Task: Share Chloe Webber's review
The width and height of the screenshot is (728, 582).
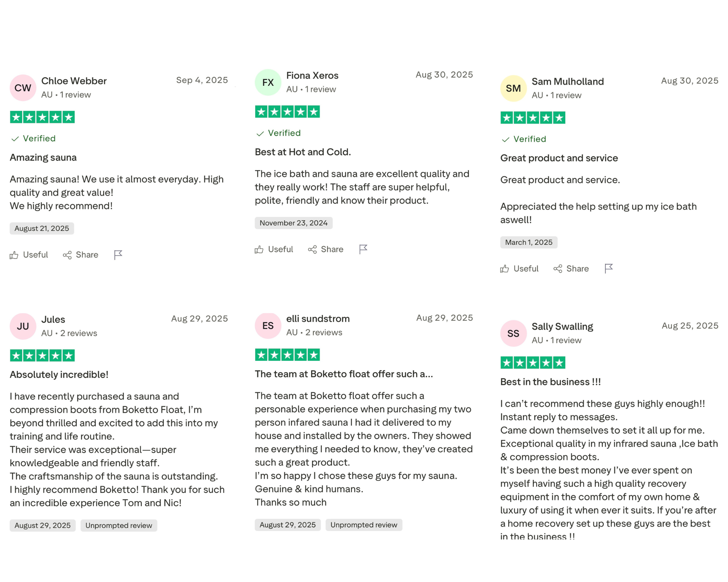Action: pos(80,255)
